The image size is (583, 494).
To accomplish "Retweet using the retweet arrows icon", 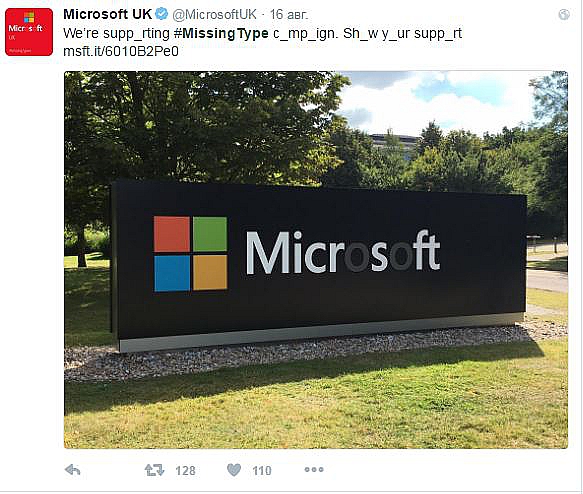I will click(x=154, y=470).
